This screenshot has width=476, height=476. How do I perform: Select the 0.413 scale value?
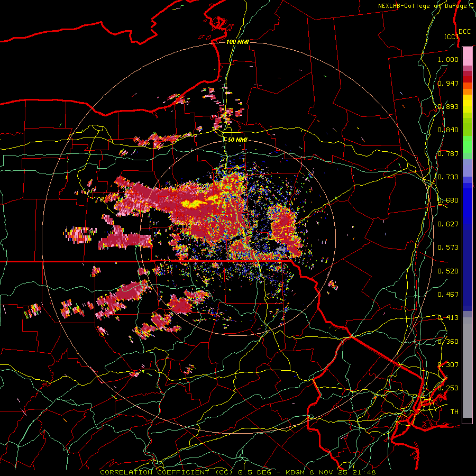[448, 318]
